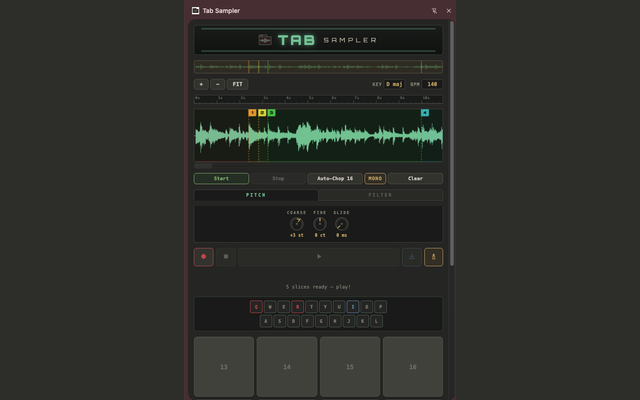640x400 pixels.
Task: Click the G key pad
Action: [x=321, y=321]
